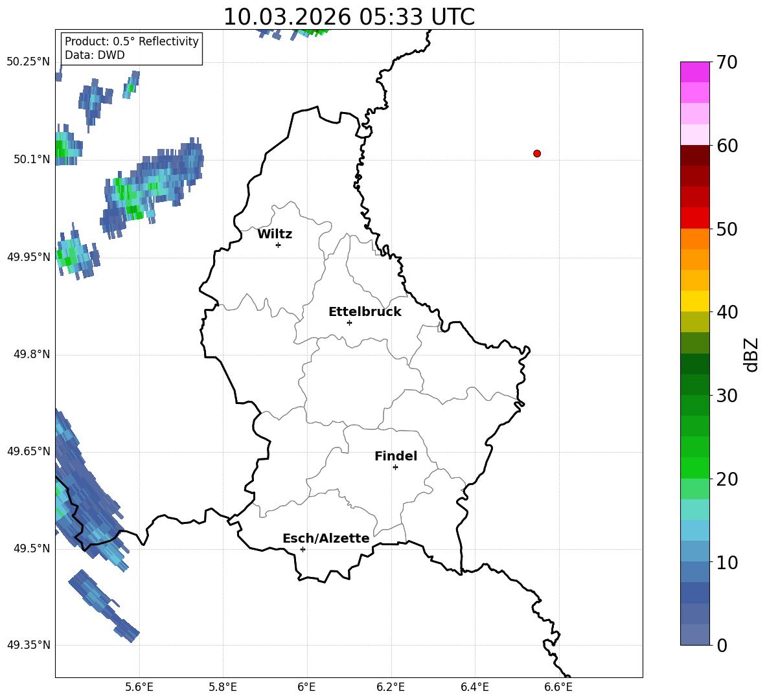Click the 50 tick on the colorbar

(x=727, y=229)
